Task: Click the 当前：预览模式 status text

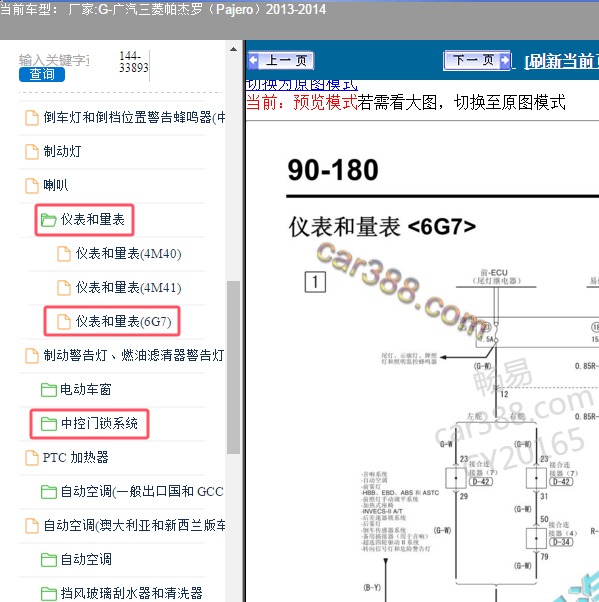Action: (302, 103)
